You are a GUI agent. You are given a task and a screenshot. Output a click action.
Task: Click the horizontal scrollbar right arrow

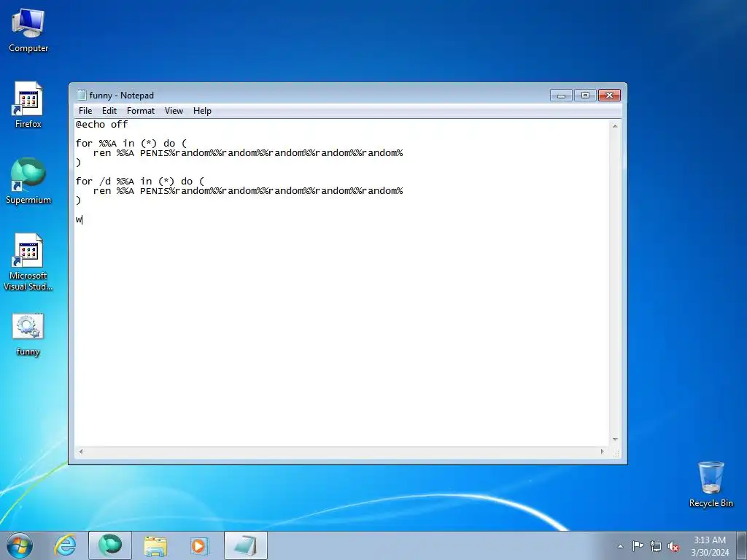point(603,451)
